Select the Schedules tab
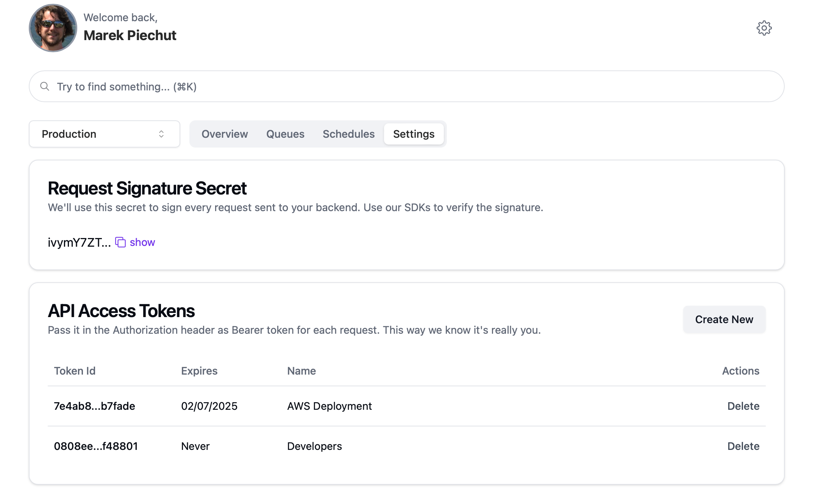 tap(348, 134)
